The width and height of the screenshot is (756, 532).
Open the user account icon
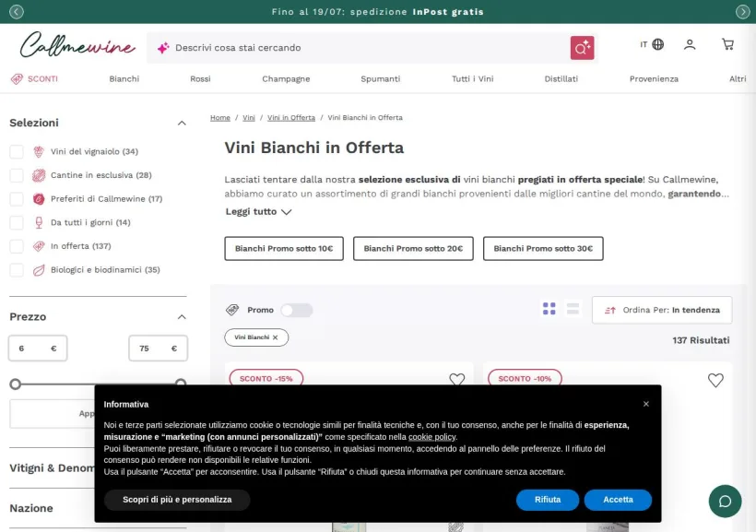point(690,44)
